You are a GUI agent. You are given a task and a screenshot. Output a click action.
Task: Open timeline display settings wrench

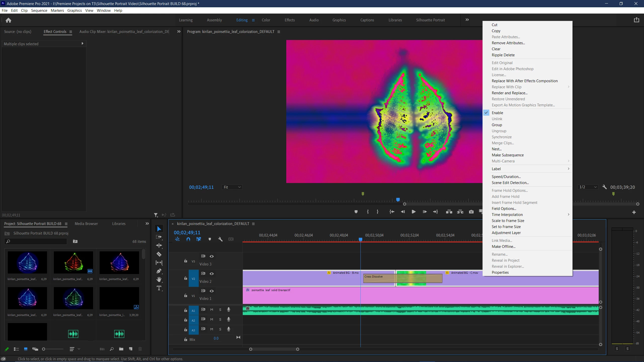point(220,239)
